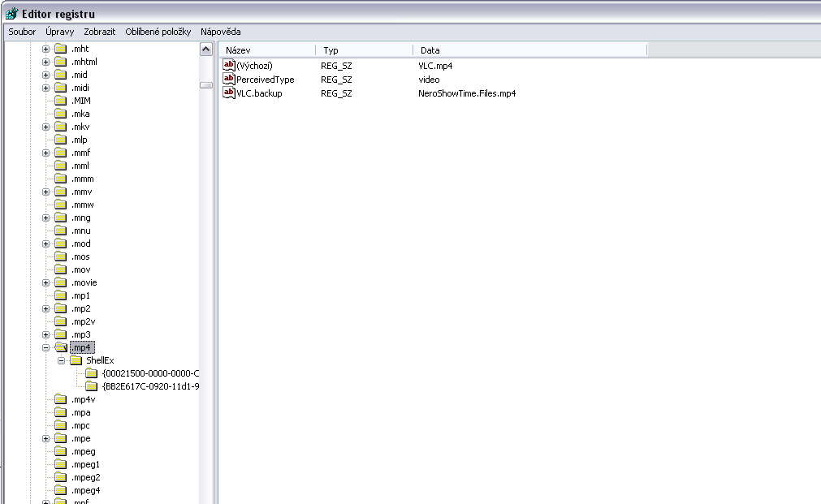The image size is (821, 504).
Task: Select the .mid folder icon
Action: pos(61,75)
